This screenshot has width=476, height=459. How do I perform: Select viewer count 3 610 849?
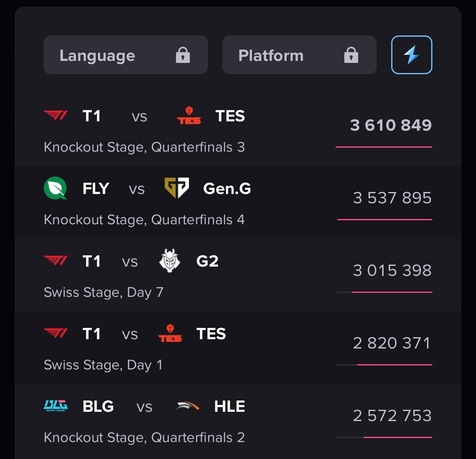click(x=391, y=125)
